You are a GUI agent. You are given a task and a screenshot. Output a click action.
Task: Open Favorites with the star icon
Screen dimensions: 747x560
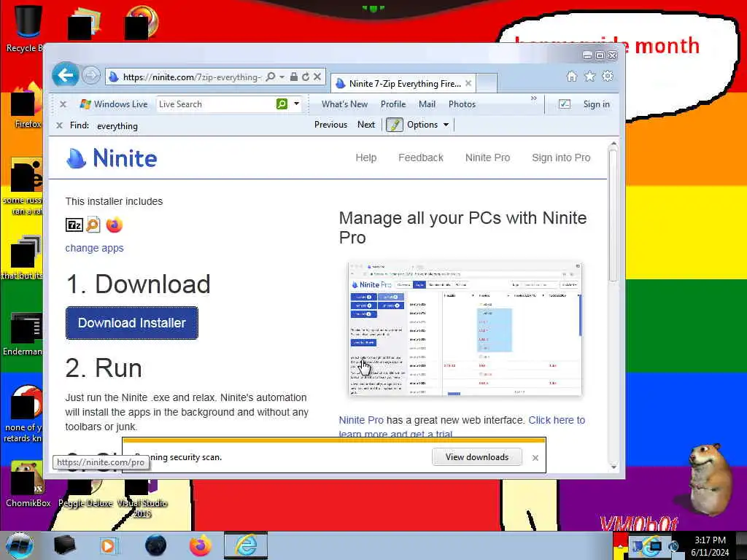[x=589, y=76]
